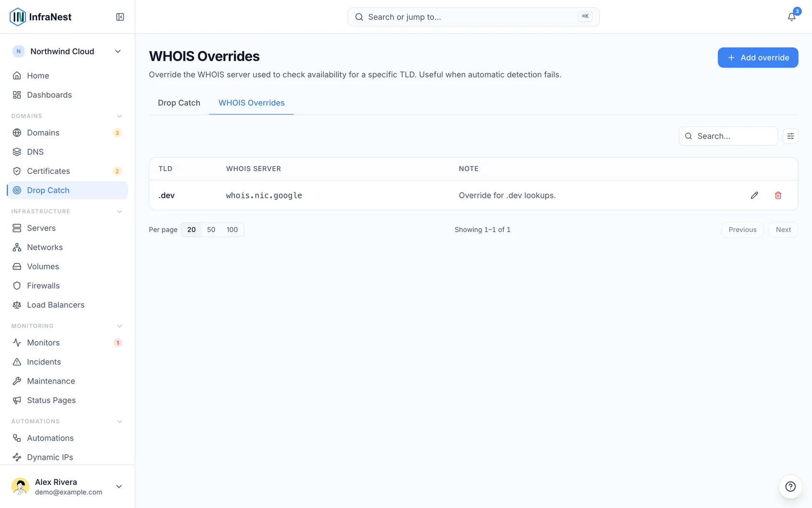Open the help question mark button
Image resolution: width=812 pixels, height=508 pixels.
tap(790, 486)
